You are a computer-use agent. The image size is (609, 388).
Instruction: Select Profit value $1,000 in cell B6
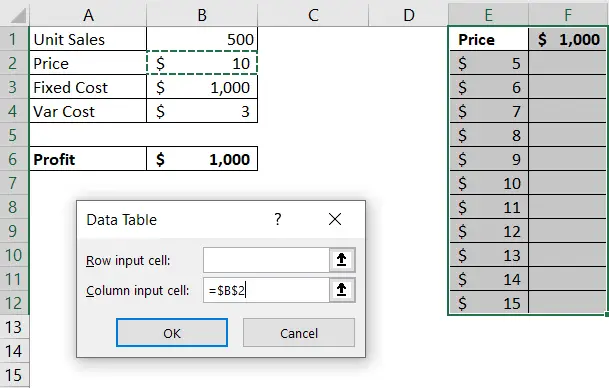tap(202, 159)
